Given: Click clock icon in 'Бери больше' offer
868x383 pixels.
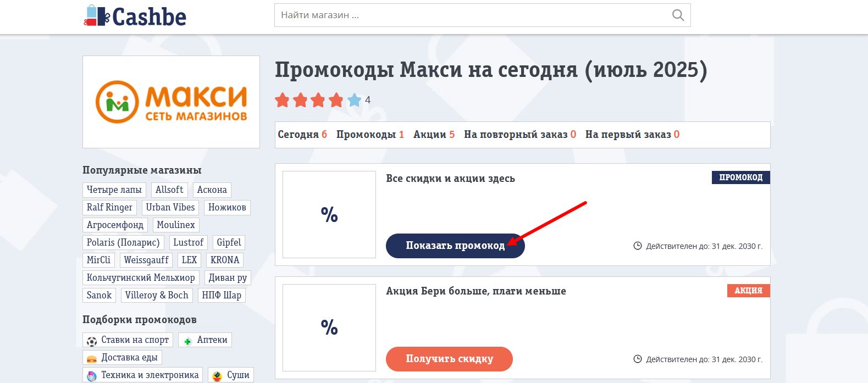Looking at the screenshot, I should [638, 359].
